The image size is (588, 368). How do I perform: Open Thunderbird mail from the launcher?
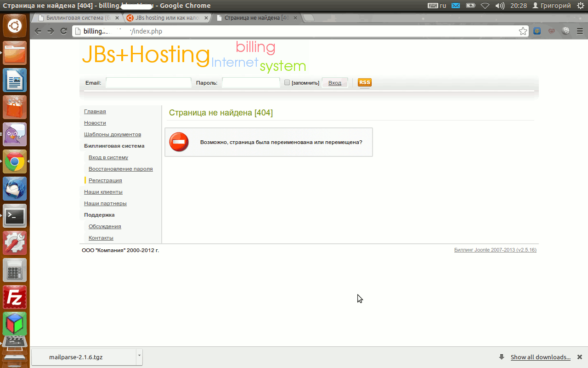coord(15,189)
